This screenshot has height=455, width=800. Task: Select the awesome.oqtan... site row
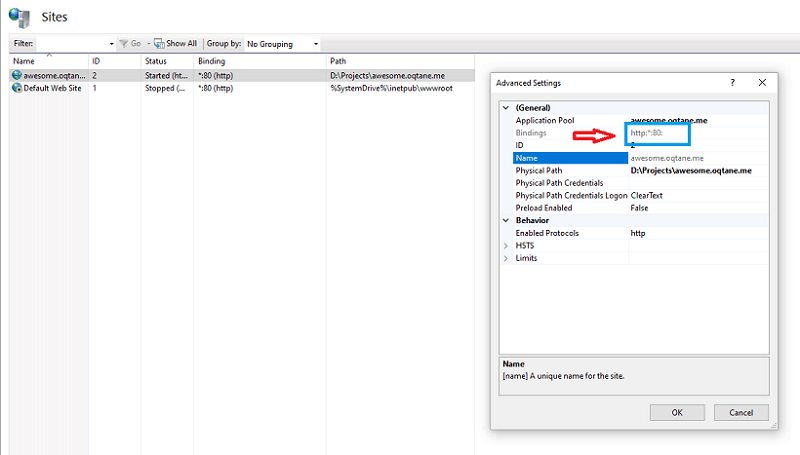click(242, 75)
